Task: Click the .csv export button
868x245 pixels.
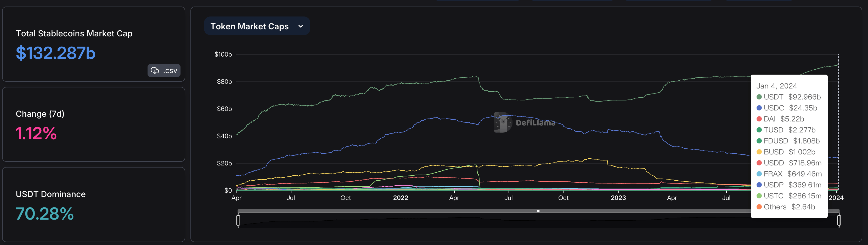Action: click(164, 70)
